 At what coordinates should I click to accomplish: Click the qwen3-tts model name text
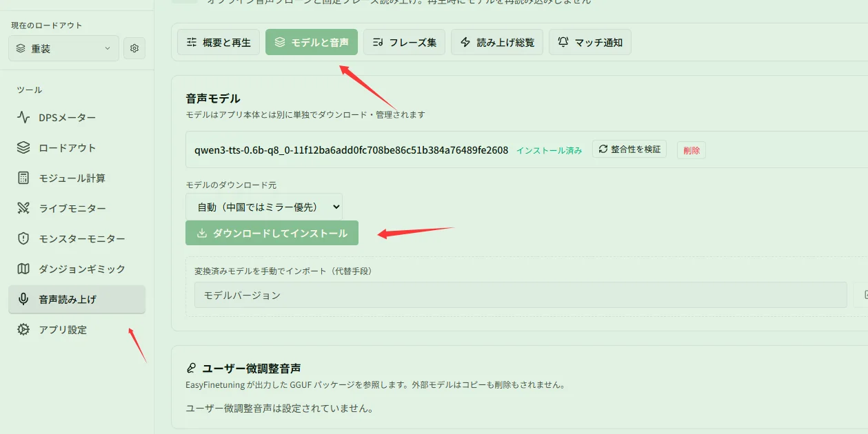pos(352,150)
